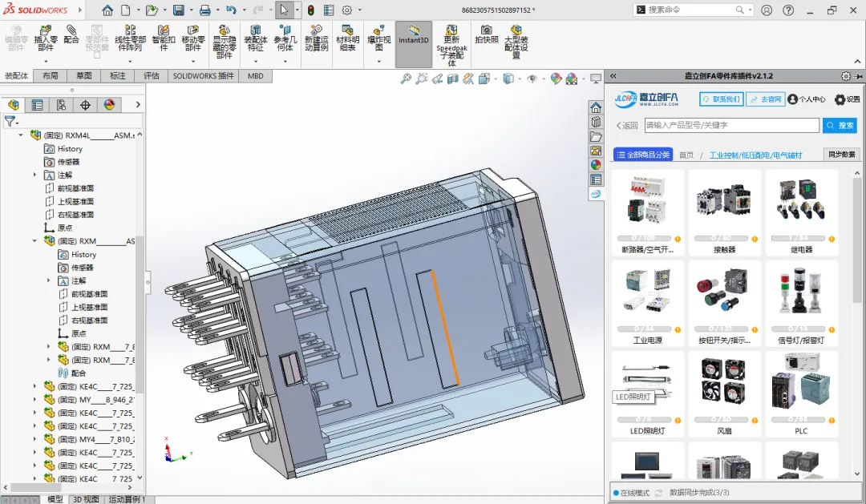
Task: Click the Select cursor tool
Action: [x=284, y=10]
